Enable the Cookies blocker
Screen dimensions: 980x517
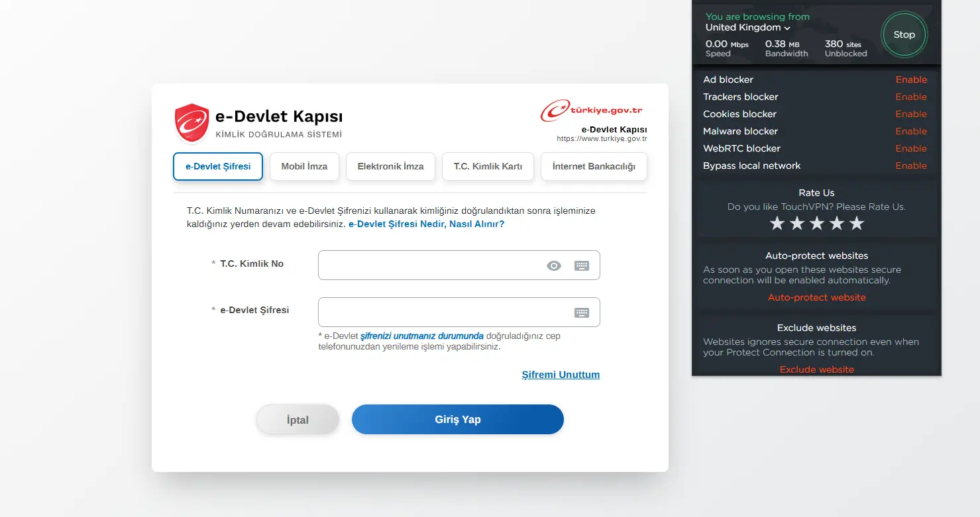(911, 114)
